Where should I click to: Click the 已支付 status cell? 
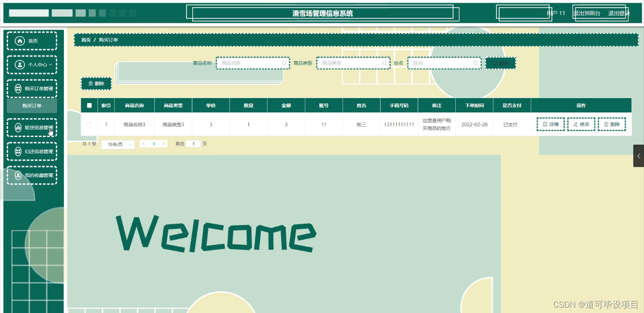coord(510,124)
